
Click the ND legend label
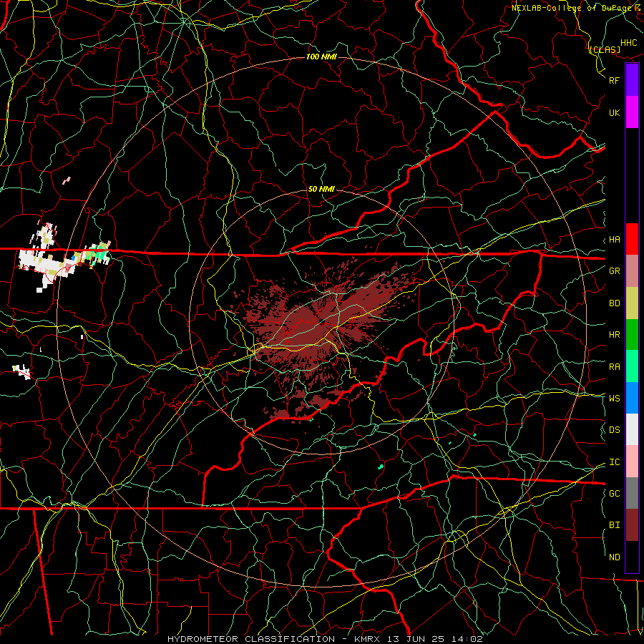[x=614, y=557]
